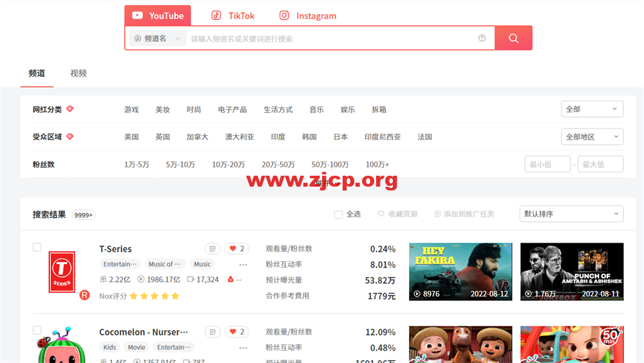Viewport: 644px width, 363px height.
Task: Click the note icon on T-Series row
Action: 213,248
